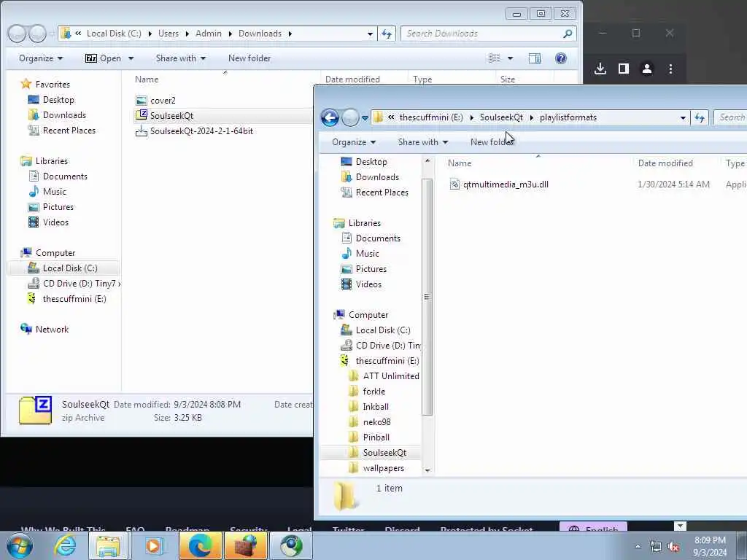The width and height of the screenshot is (747, 560).
Task: Open neko98 folder in the tree
Action: coord(376,422)
